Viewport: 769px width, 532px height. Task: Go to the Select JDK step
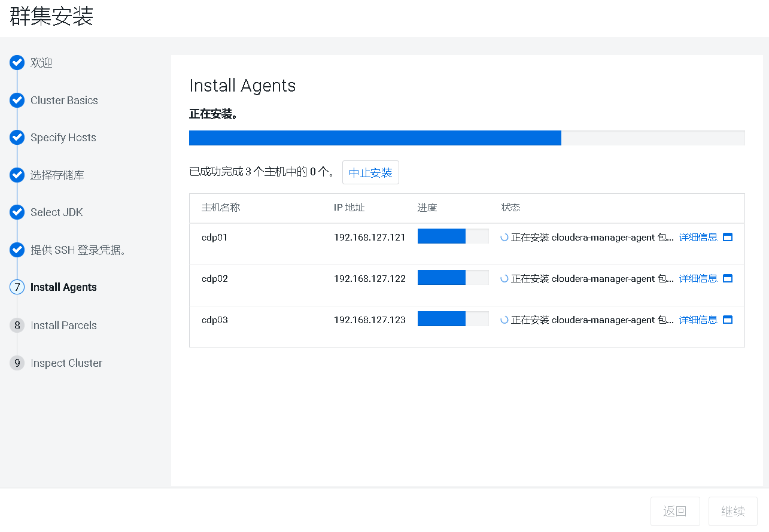click(x=57, y=212)
